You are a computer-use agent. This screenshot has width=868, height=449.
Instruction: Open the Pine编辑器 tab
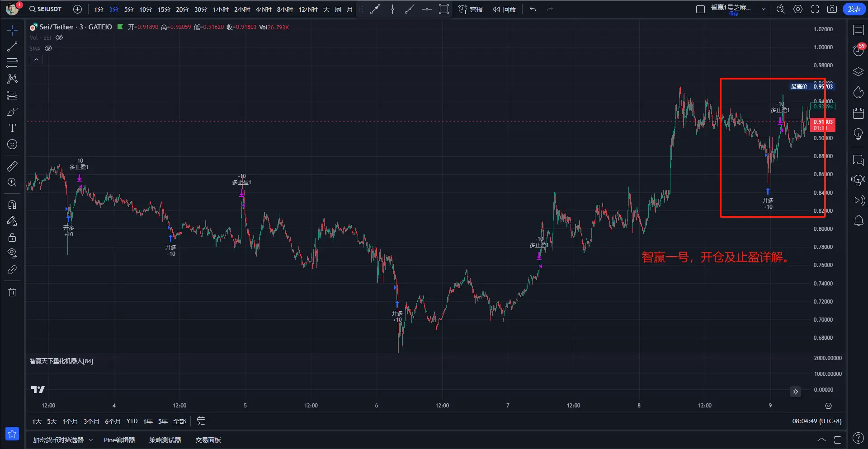point(119,440)
